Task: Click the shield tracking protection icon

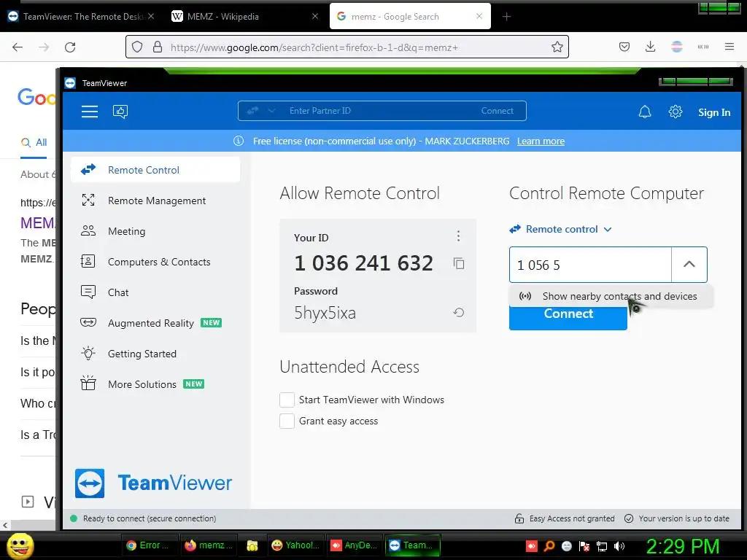Action: 137,47
